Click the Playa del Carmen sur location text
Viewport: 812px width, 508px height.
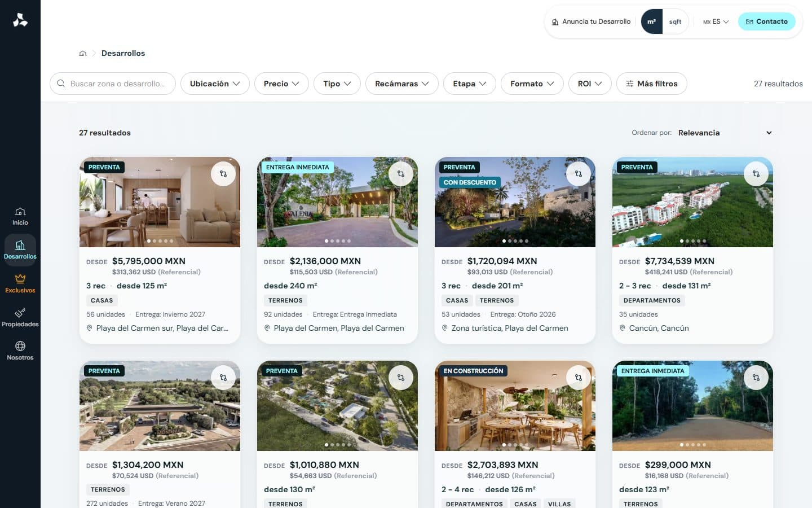[162, 328]
